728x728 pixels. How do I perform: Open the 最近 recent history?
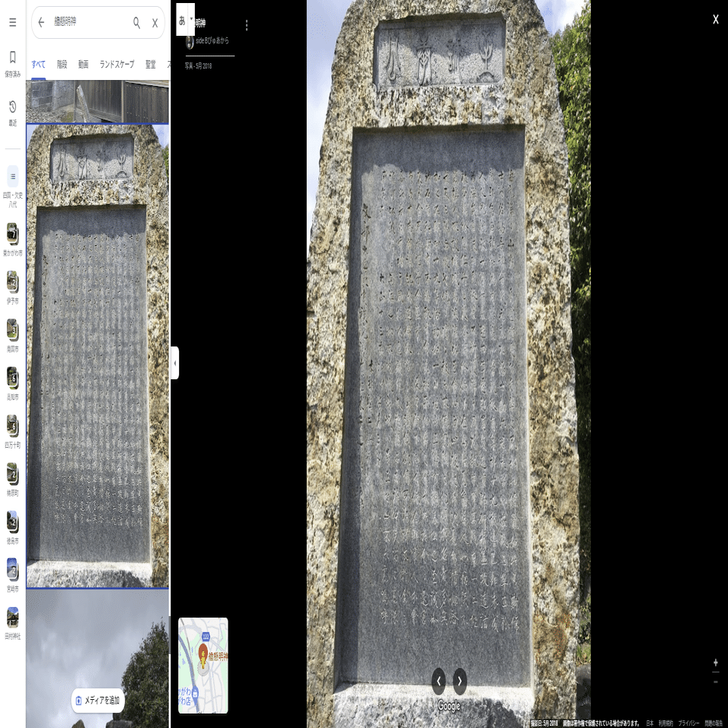pyautogui.click(x=12, y=113)
